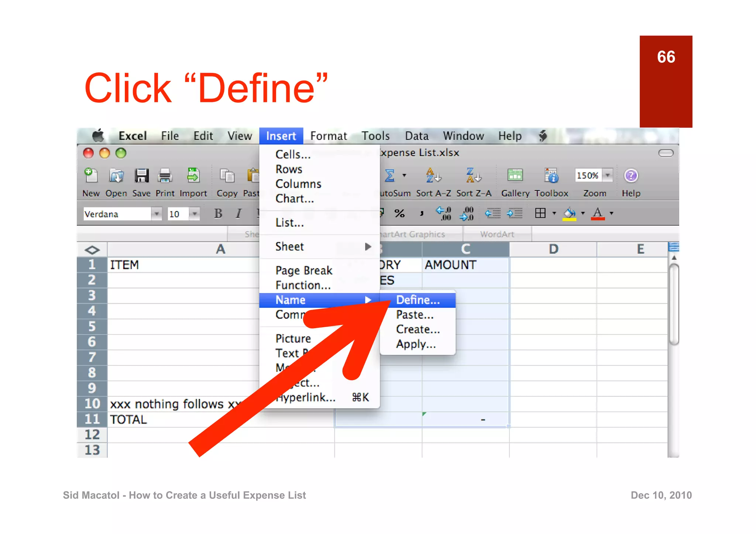This screenshot has height=534, width=756.
Task: Open the Gallery icon
Action: [515, 175]
